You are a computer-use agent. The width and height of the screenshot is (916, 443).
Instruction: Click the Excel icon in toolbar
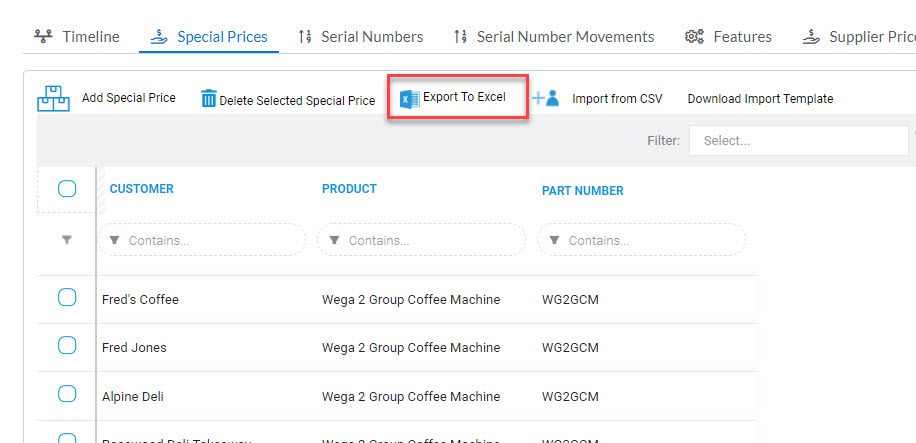410,99
